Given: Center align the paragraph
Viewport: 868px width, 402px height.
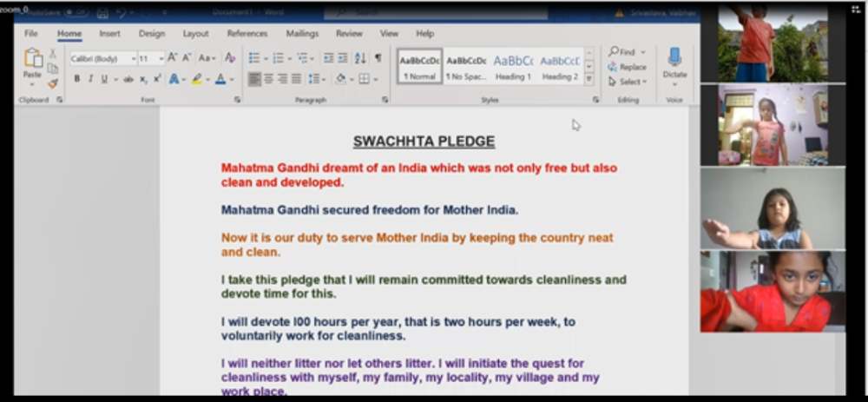Looking at the screenshot, I should [268, 79].
